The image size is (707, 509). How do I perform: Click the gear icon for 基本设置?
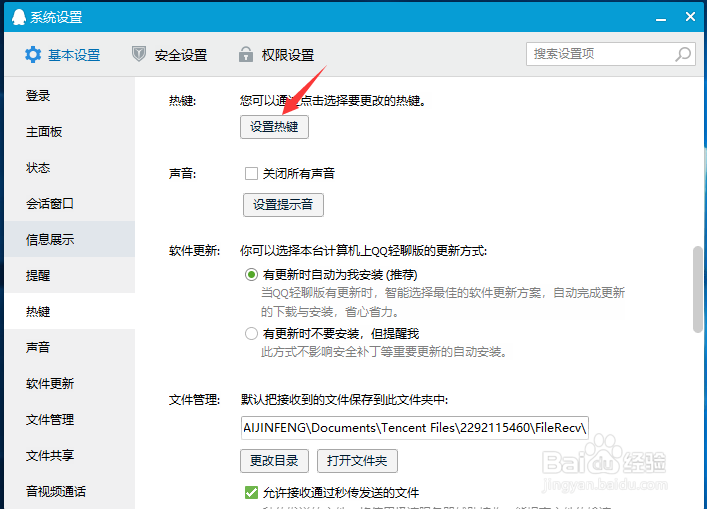pyautogui.click(x=33, y=55)
